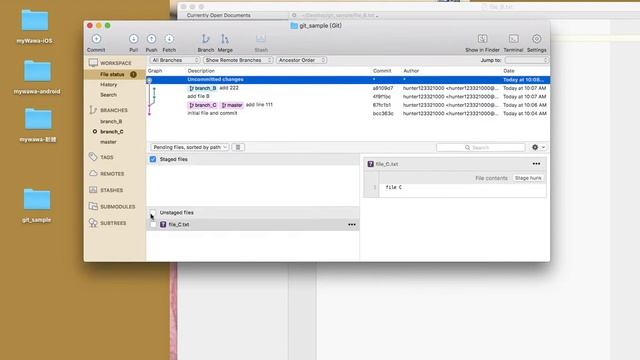Click the Subtrees sidebar icon
Image resolution: width=640 pixels, height=360 pixels.
click(93, 223)
